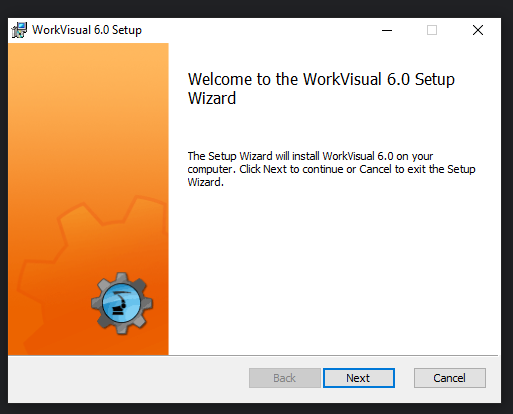Click the "WorkVisual 6.0 Setup" title text
Screen dimensions: 513x414
coord(87,30)
